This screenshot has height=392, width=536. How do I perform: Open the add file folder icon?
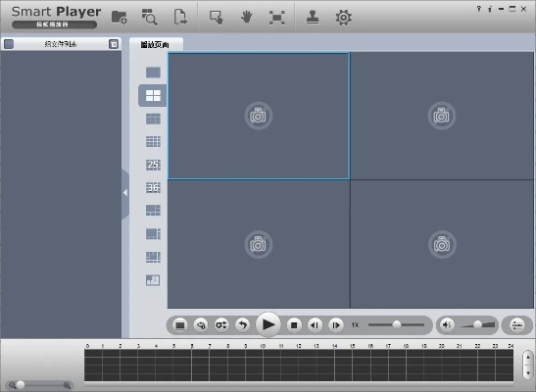pyautogui.click(x=119, y=17)
